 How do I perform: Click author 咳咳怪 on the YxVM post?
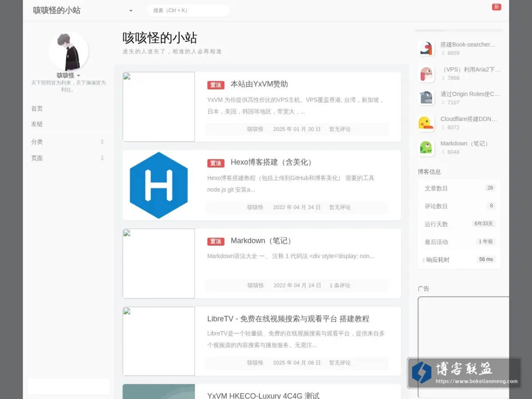pos(255,129)
